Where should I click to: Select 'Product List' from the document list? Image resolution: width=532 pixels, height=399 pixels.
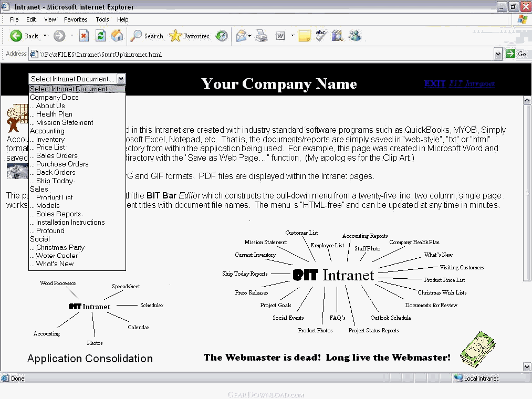tap(77, 197)
